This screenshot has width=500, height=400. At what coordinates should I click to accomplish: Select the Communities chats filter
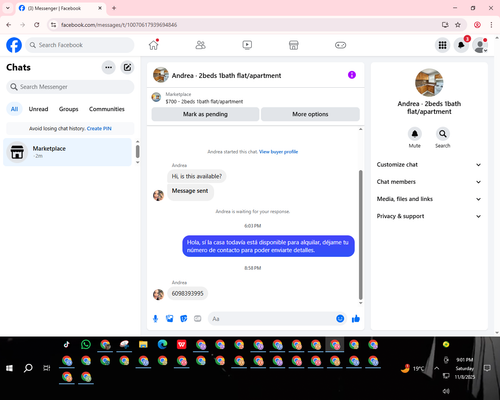[107, 109]
